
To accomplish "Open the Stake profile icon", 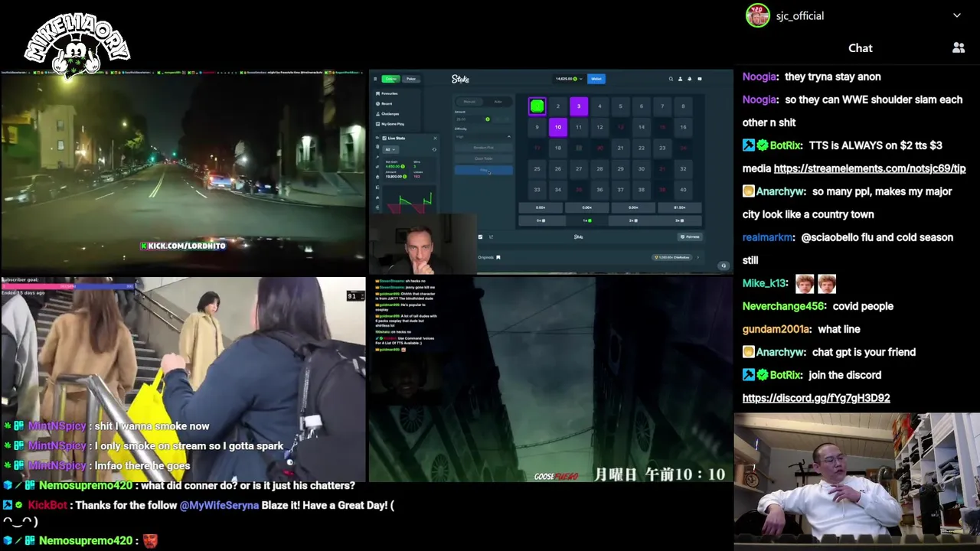I will tap(680, 79).
